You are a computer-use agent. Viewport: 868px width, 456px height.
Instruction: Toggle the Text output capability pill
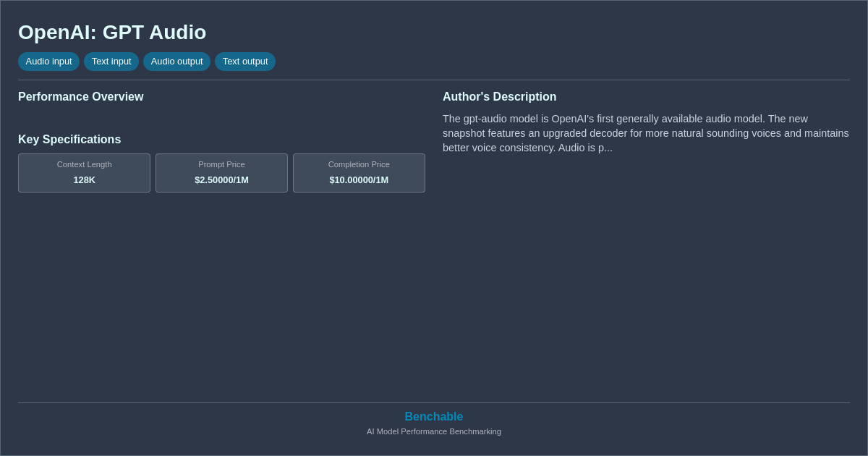point(245,62)
